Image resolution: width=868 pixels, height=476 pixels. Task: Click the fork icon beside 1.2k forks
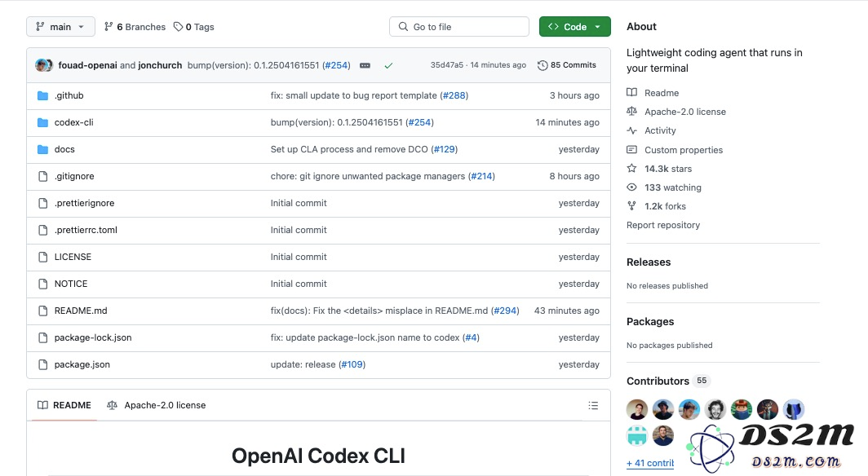click(x=631, y=205)
